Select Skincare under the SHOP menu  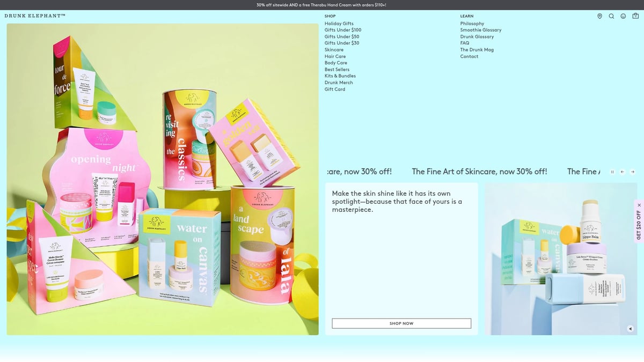point(334,49)
